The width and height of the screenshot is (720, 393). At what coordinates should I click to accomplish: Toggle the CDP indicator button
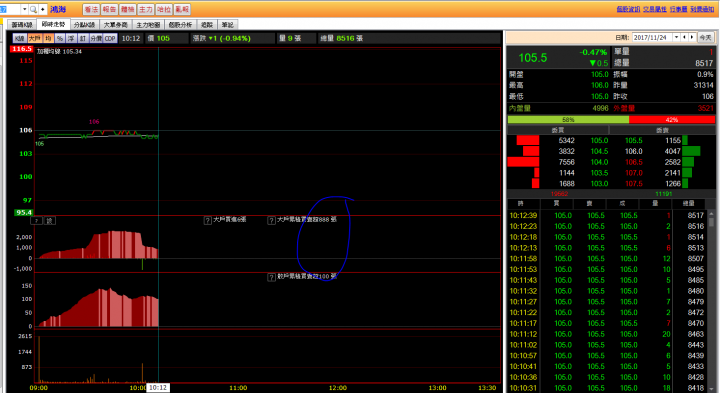[x=110, y=39]
